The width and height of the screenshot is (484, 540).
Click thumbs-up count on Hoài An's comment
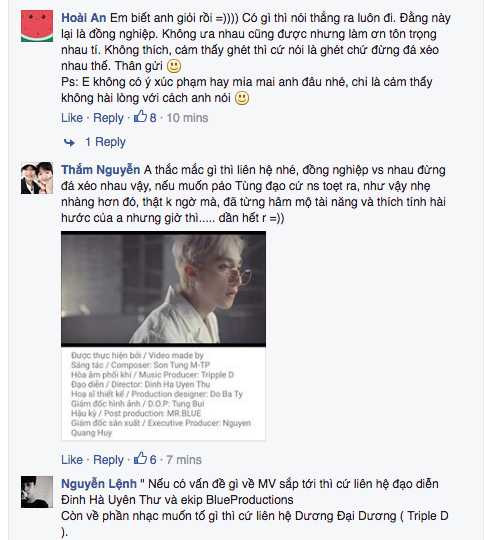(145, 117)
